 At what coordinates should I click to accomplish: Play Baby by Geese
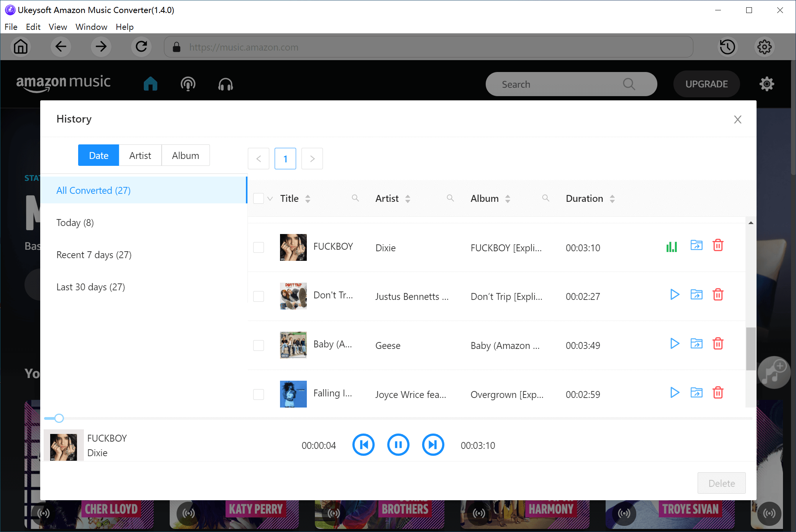coord(675,344)
